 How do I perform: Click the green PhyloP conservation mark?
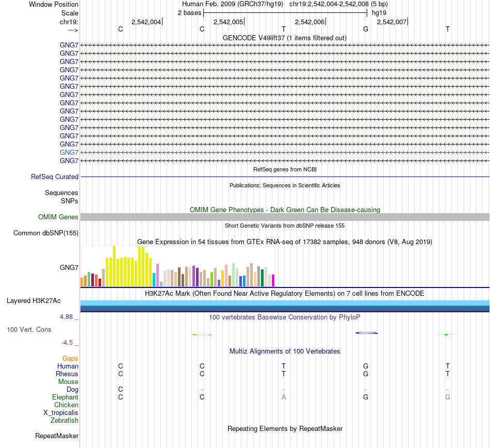[446, 334]
